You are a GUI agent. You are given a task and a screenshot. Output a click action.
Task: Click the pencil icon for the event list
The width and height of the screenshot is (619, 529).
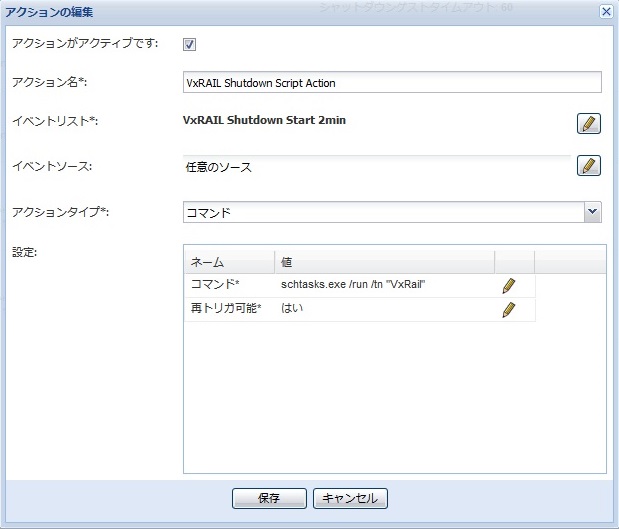point(589,123)
